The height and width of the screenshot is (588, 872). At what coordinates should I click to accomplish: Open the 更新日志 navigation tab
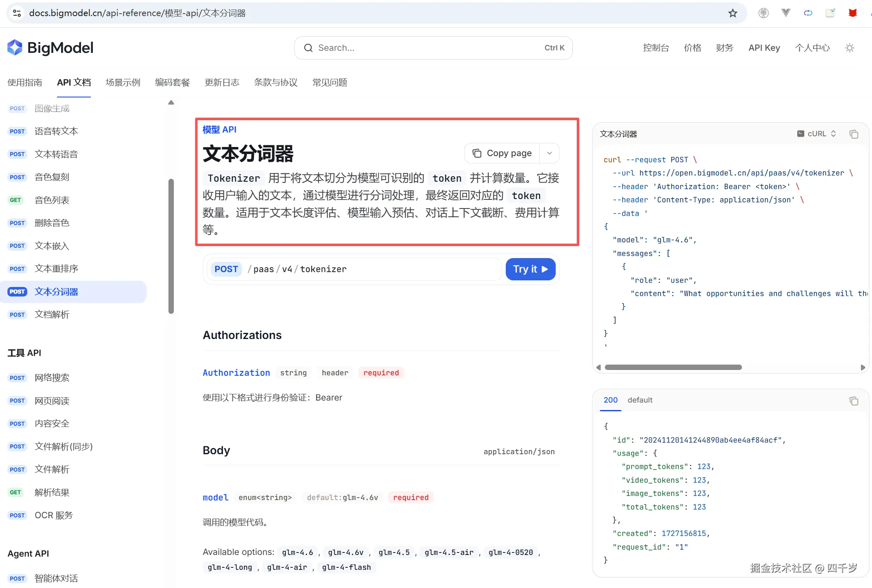[x=222, y=82]
